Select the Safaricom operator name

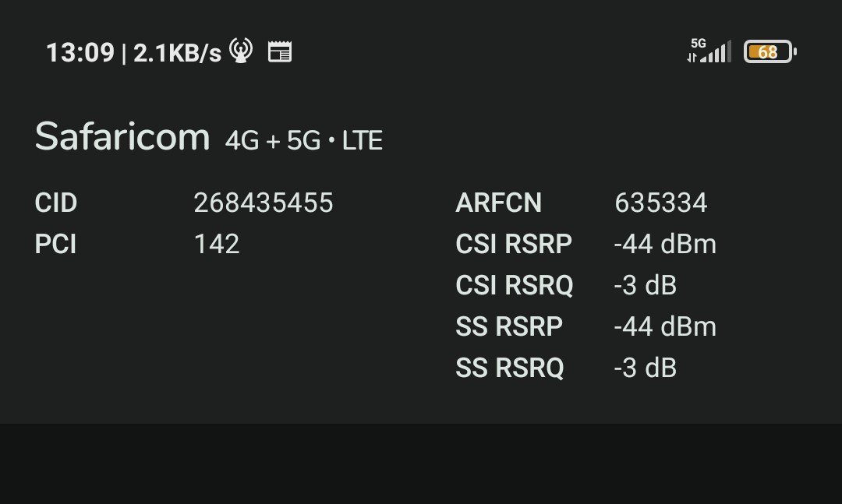click(x=122, y=136)
